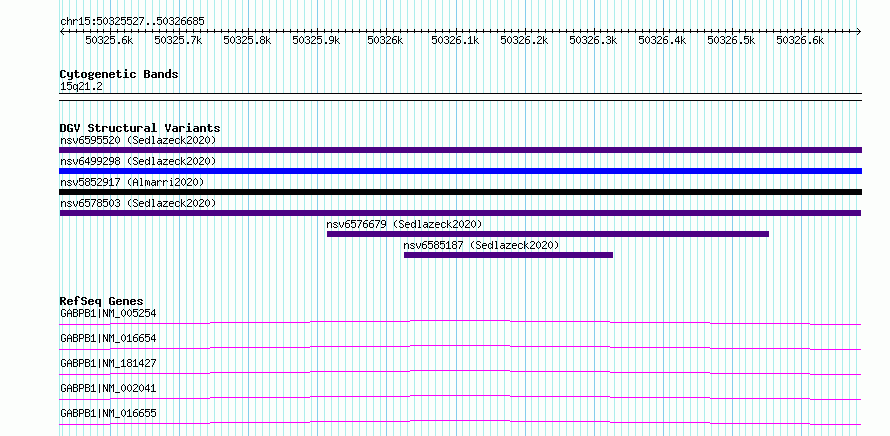Click the blue nsv6499298 variant bar
890x436 pixels.
(460, 171)
